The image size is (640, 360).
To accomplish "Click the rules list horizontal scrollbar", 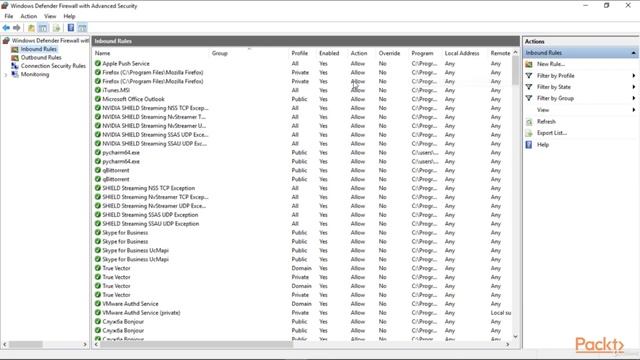I will pyautogui.click(x=196, y=344).
